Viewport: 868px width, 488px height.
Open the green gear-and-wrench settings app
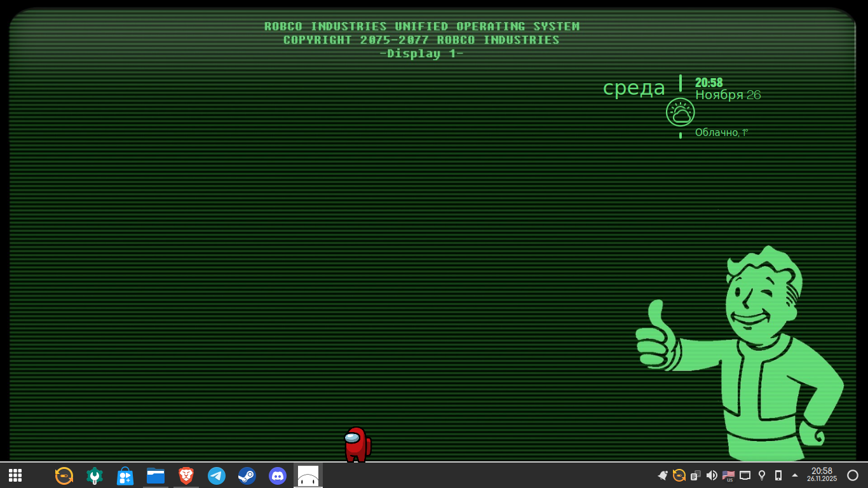(95, 475)
